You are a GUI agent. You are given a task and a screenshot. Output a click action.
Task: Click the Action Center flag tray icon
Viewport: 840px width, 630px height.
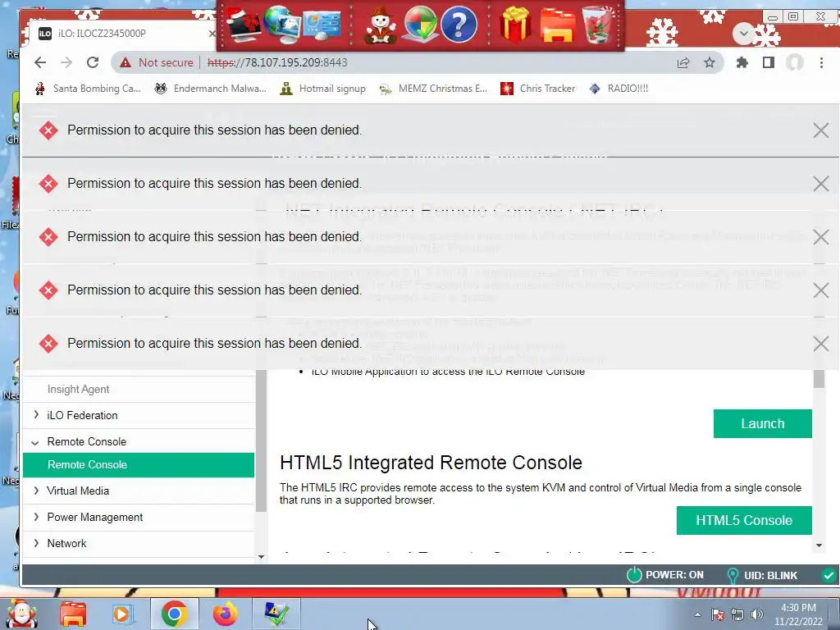click(717, 614)
